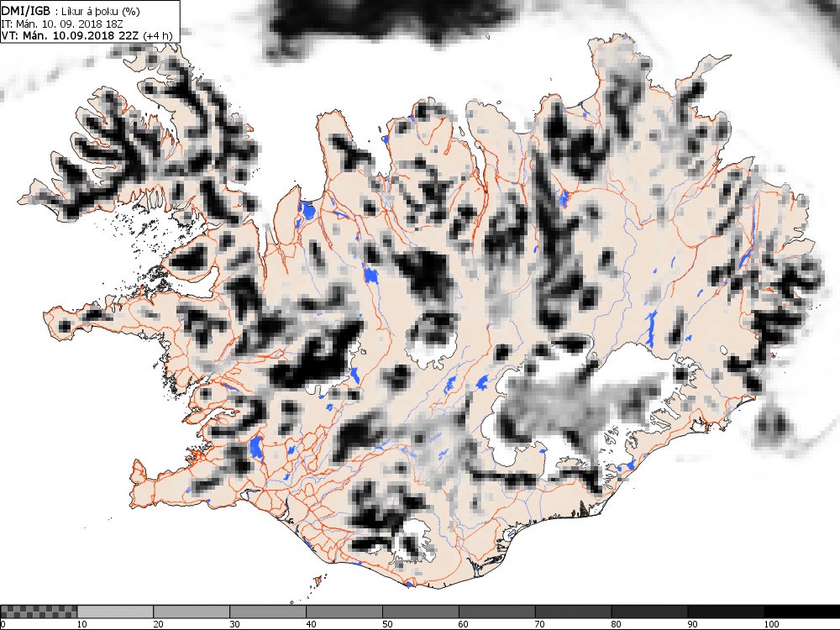Pick the 50–60 grey legend swatch

pos(421,612)
